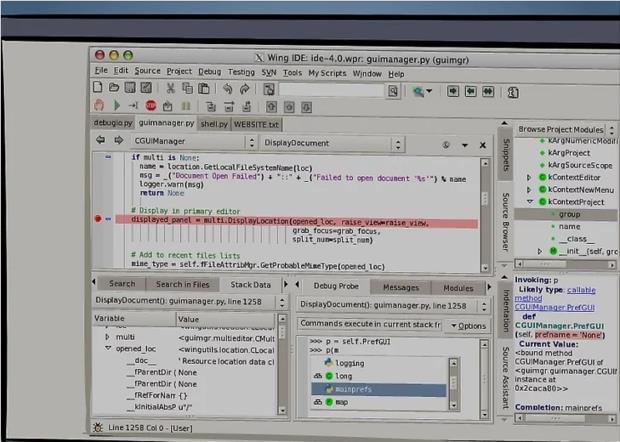This screenshot has width=620, height=442.
Task: Outdent lines with the left-arrow toolbar icon
Action: tap(470, 92)
